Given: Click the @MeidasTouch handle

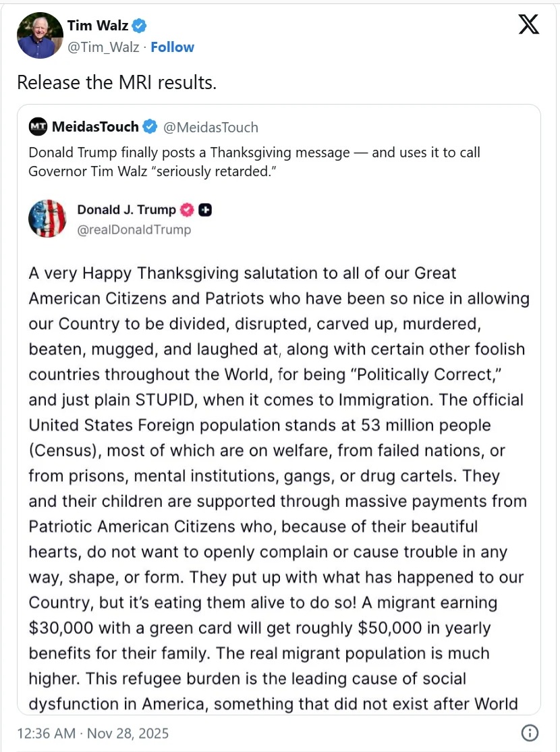Looking at the screenshot, I should point(211,127).
